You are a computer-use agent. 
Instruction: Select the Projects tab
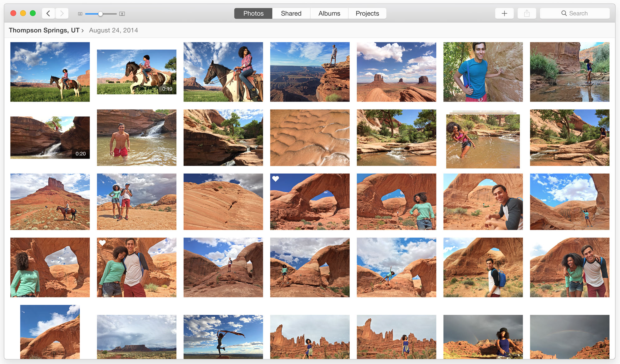click(x=367, y=13)
